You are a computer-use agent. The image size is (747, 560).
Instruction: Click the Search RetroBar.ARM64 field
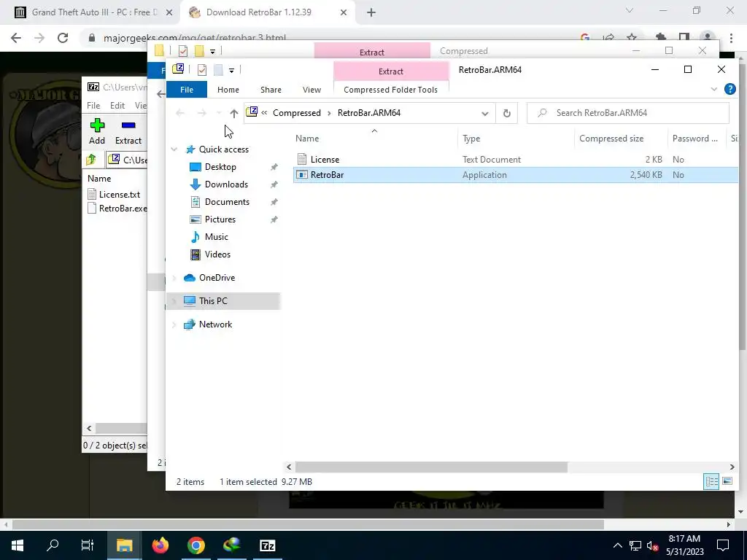coord(628,113)
